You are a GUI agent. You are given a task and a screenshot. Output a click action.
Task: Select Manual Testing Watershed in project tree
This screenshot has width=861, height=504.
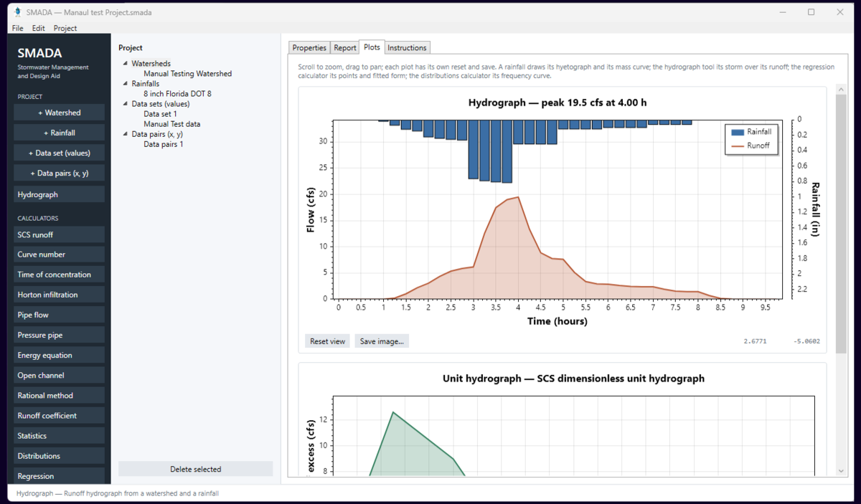188,74
